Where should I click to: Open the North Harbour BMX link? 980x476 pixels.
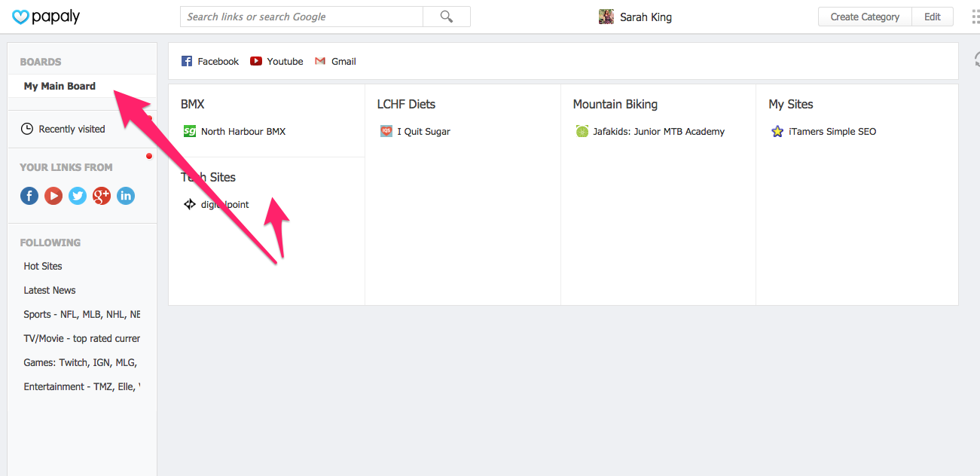pyautogui.click(x=243, y=131)
